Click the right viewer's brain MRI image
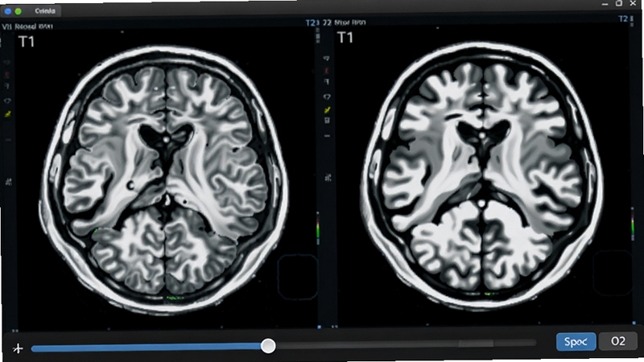644x362 pixels. point(482,176)
